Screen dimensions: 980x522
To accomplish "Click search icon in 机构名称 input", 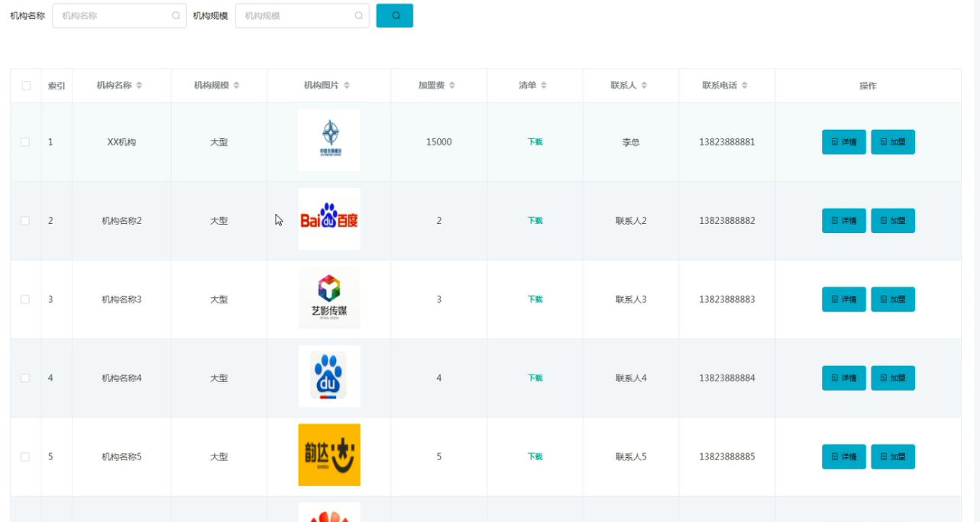I will point(176,15).
